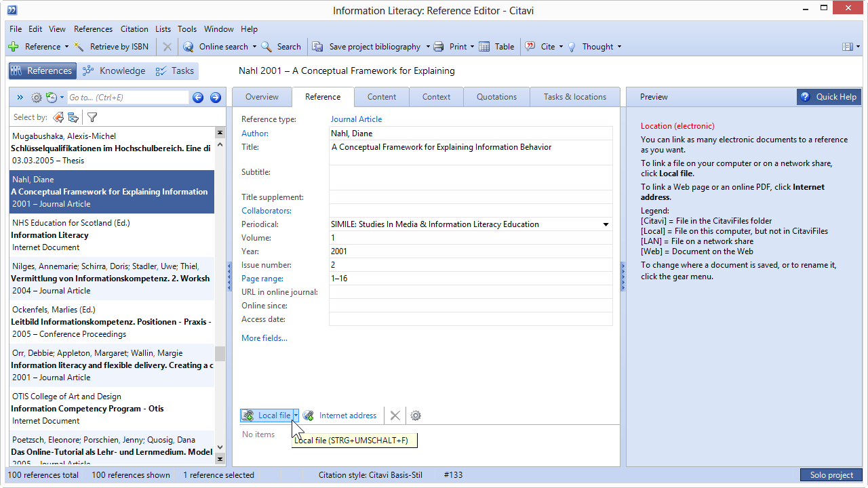Open the Citation menu
The width and height of the screenshot is (868, 488).
point(134,29)
